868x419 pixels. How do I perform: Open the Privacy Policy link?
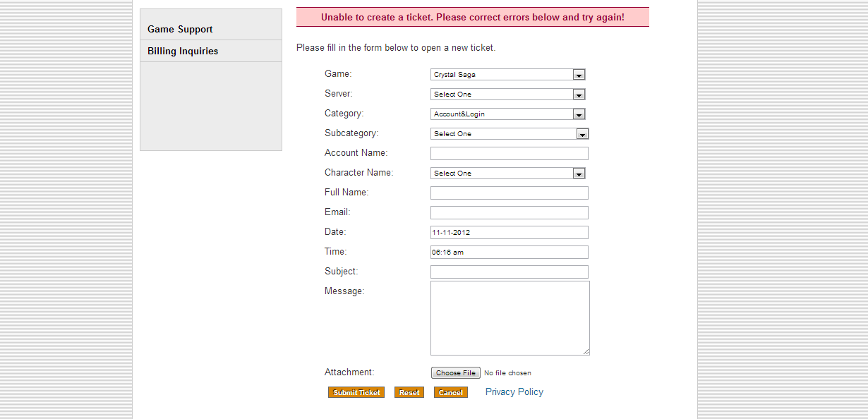point(514,392)
